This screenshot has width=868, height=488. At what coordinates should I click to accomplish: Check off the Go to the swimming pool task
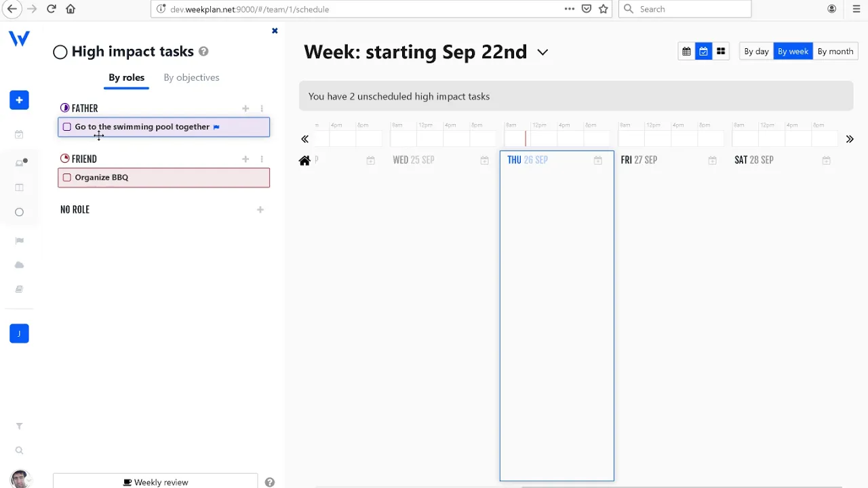(x=66, y=127)
